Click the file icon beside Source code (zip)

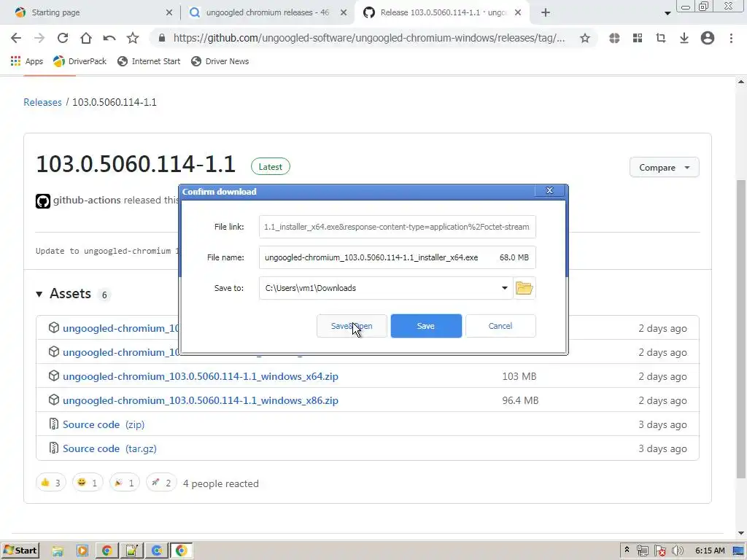click(x=54, y=424)
